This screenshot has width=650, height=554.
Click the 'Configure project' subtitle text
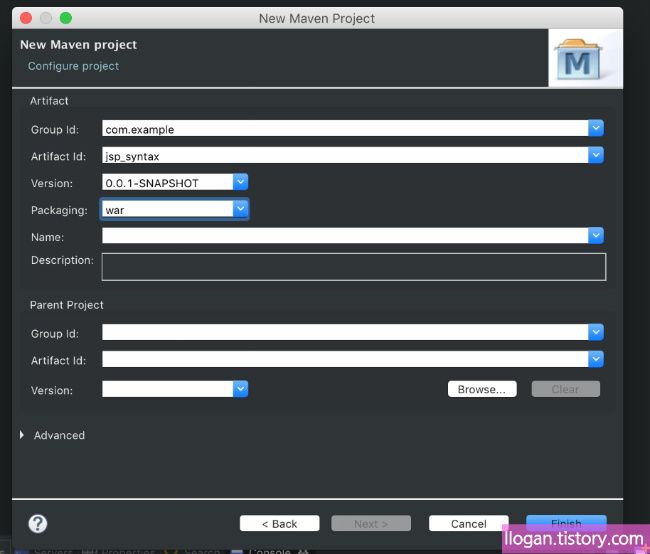coord(73,66)
